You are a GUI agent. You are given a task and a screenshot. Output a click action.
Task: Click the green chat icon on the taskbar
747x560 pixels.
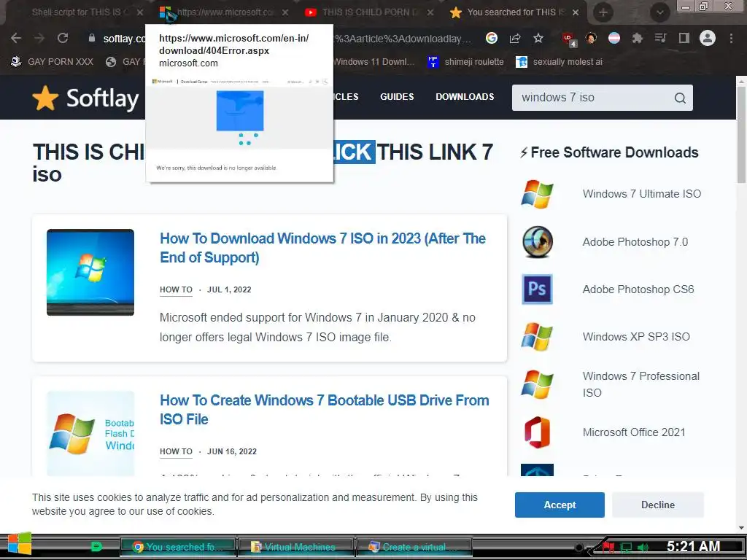(x=96, y=547)
